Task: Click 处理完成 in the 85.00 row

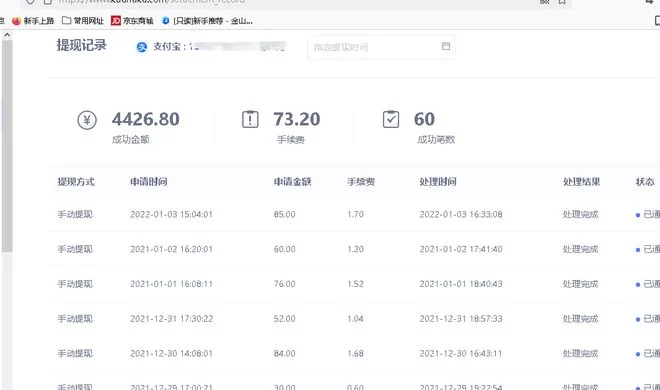Action: 580,215
